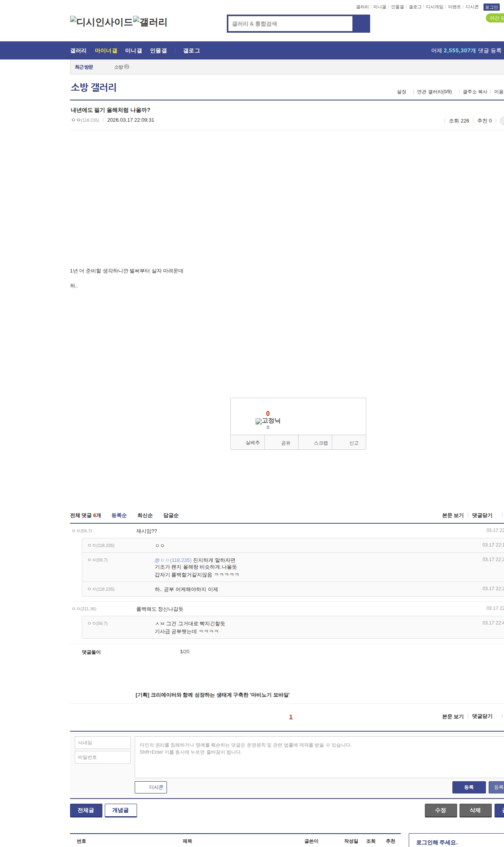The image size is (504, 847).
Task: Open the [기획] 마비노기 모바일 article link
Action: tap(213, 695)
